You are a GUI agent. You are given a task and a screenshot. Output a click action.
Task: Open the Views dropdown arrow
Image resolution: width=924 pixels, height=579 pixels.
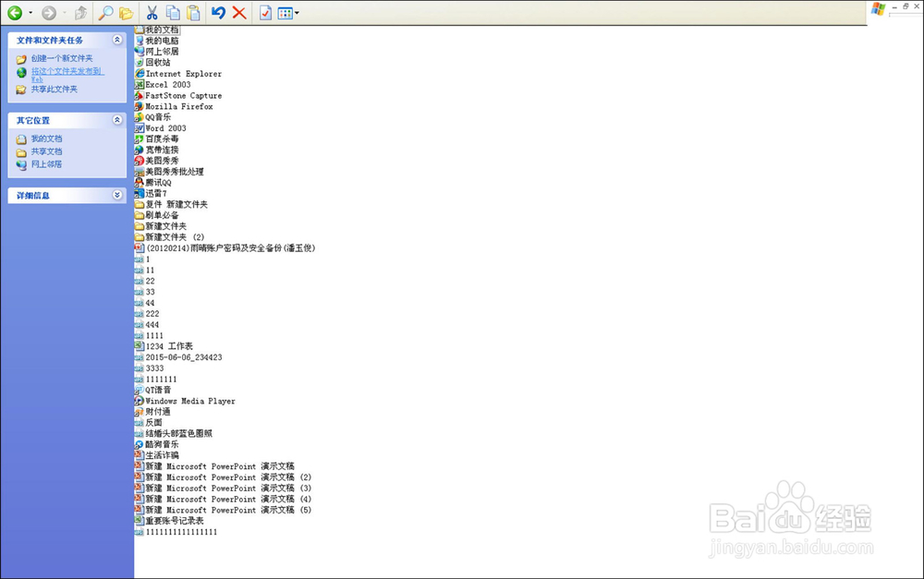pyautogui.click(x=297, y=13)
